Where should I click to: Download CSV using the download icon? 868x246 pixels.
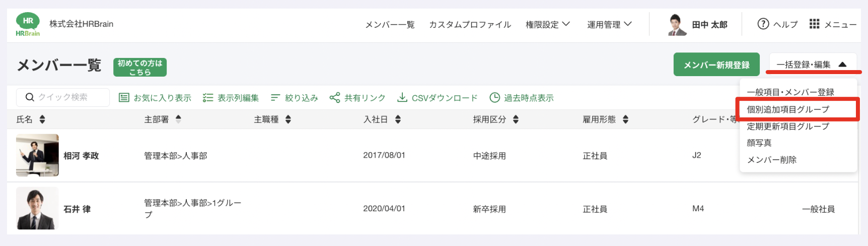click(x=402, y=98)
